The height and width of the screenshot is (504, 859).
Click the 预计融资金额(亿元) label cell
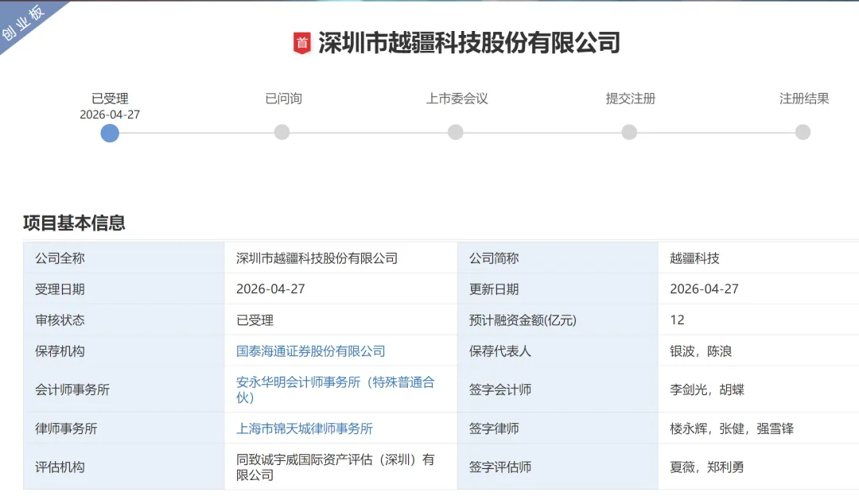pyautogui.click(x=558, y=320)
